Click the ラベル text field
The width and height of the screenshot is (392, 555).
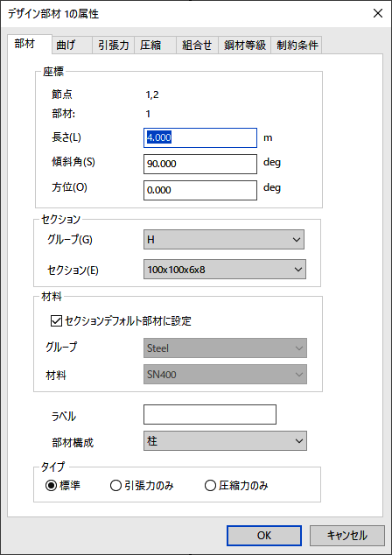[x=210, y=414]
